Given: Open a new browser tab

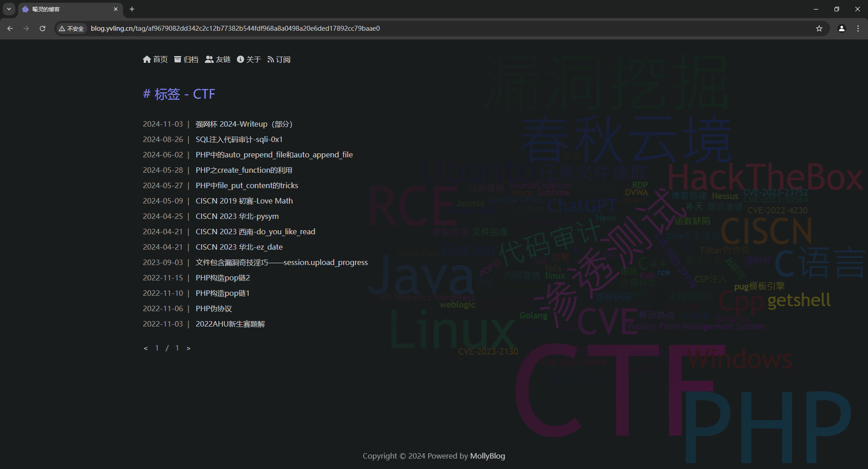Looking at the screenshot, I should (132, 9).
